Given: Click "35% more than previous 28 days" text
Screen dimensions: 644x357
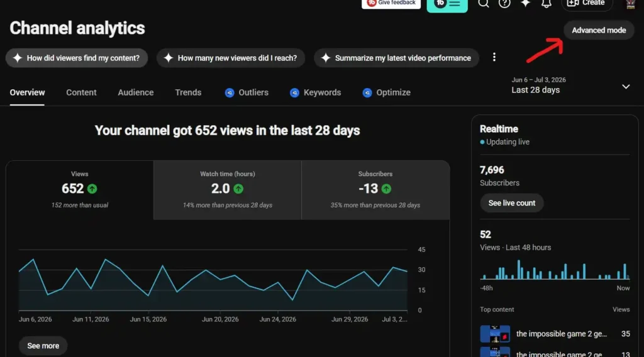Looking at the screenshot, I should (x=375, y=205).
